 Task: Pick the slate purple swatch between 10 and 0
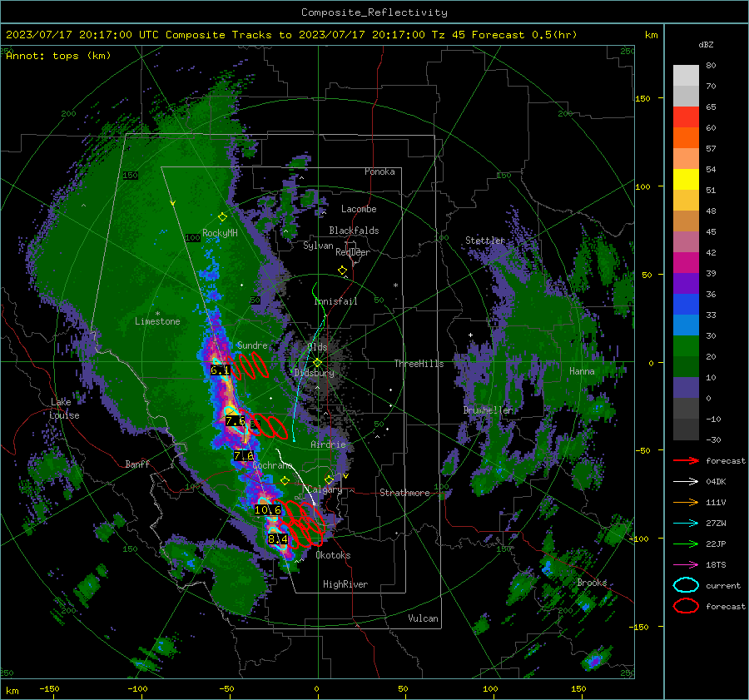(686, 388)
